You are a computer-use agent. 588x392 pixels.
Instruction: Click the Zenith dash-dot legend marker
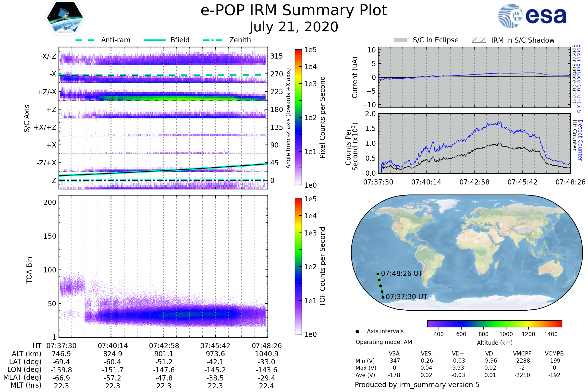[212, 40]
